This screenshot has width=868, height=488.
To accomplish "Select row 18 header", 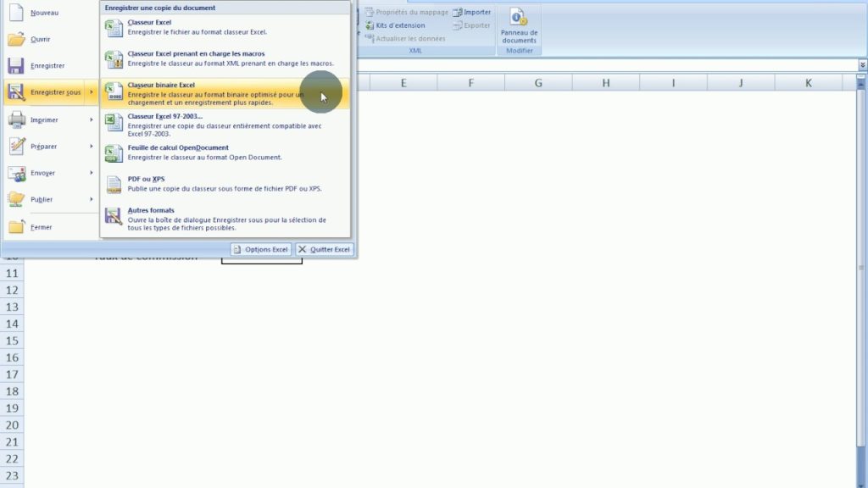I will click(12, 391).
